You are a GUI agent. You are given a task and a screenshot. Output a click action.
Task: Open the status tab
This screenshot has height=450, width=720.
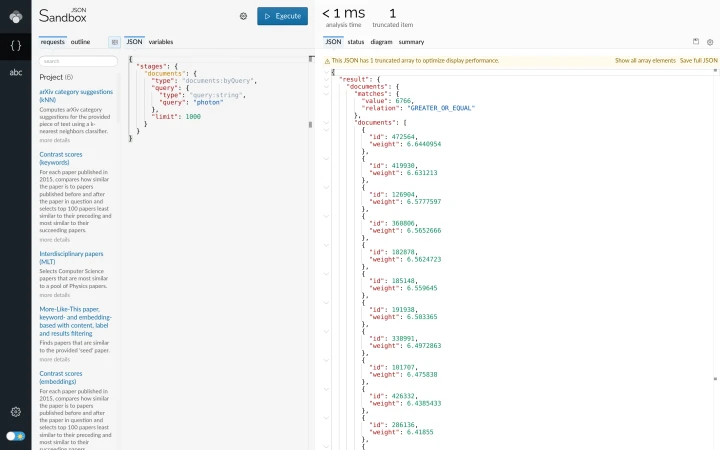coord(355,42)
